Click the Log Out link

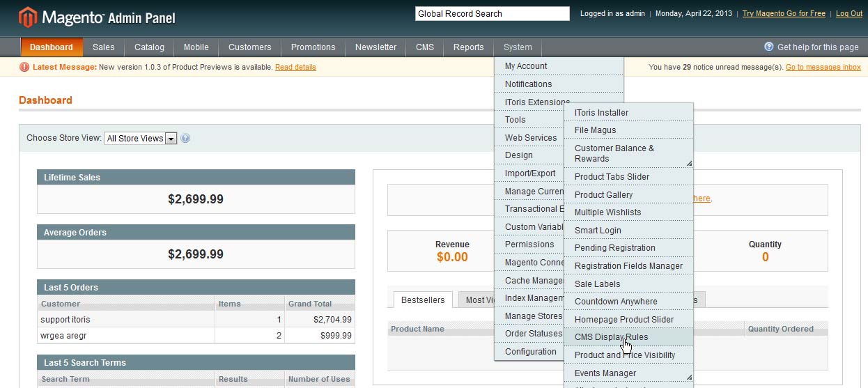[849, 14]
